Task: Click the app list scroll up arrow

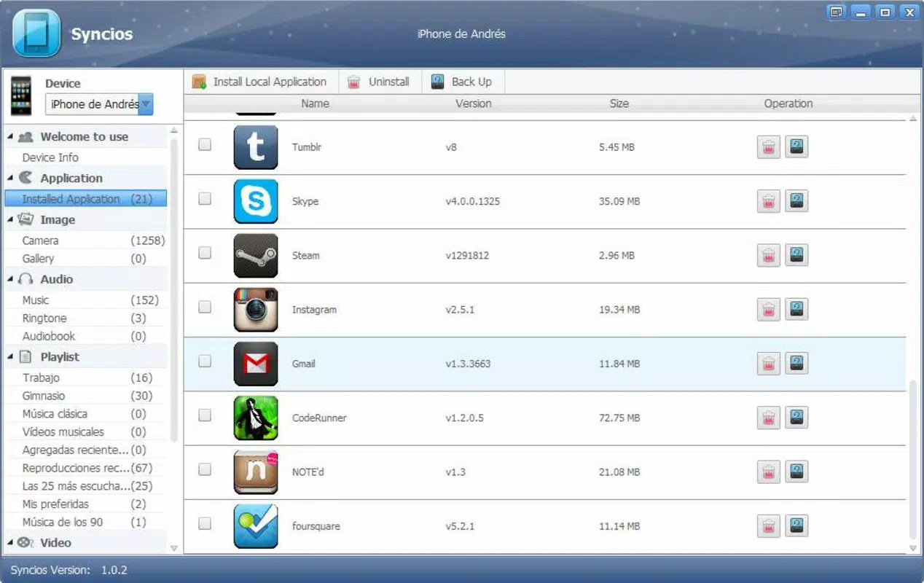Action: click(914, 118)
